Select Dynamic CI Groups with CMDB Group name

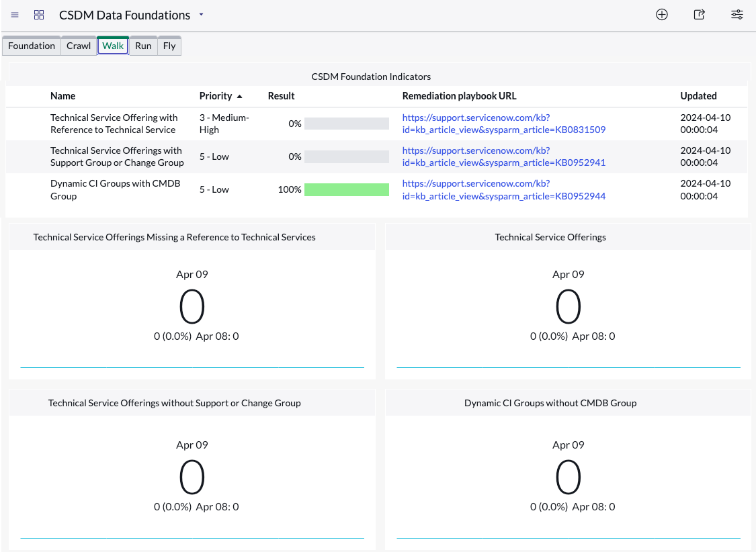[x=115, y=190]
